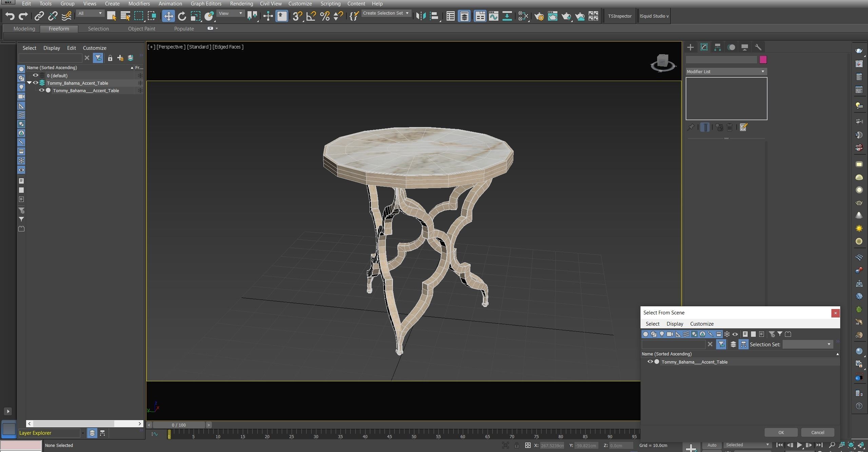Screen dimensions: 868x452
Task: Toggle eye of Tommy_Bahama___Accent_Table in Select From Scene
Action: tap(650, 362)
